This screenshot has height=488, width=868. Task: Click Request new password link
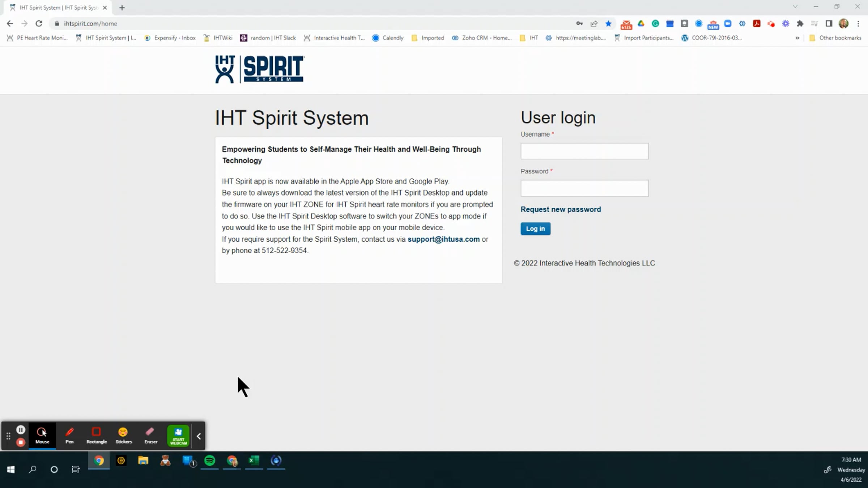pos(560,209)
